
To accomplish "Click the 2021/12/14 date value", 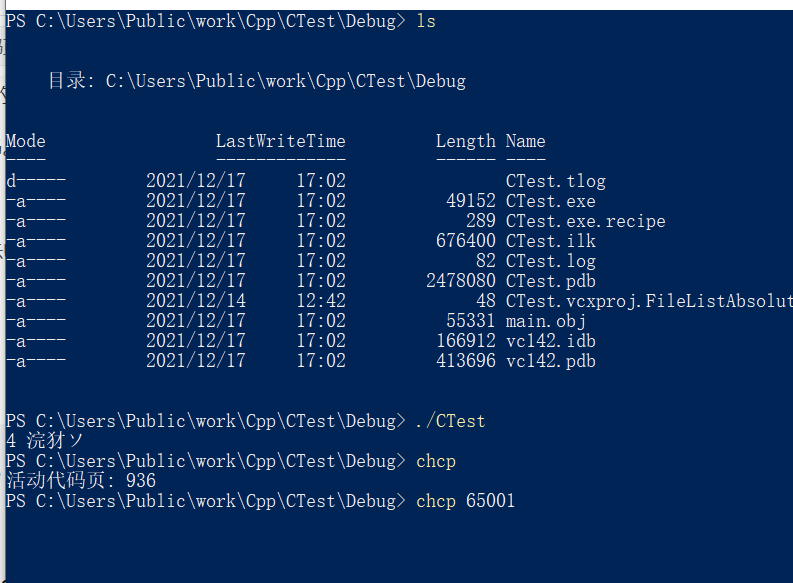I will [195, 301].
